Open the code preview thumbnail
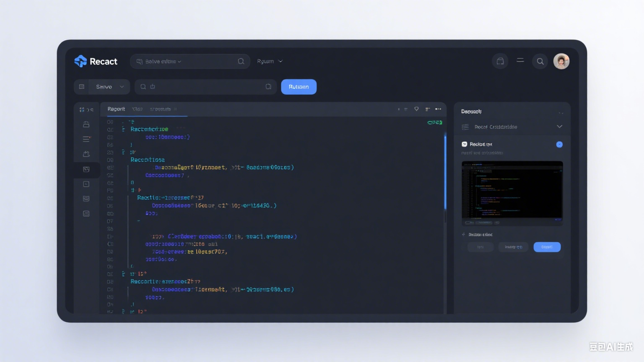The width and height of the screenshot is (644, 362). (x=512, y=193)
